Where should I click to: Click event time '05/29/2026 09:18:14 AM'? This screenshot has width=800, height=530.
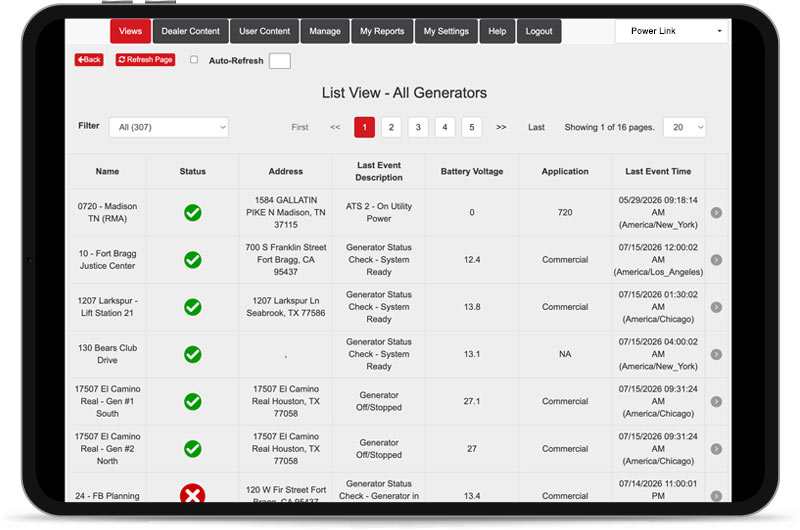point(658,206)
